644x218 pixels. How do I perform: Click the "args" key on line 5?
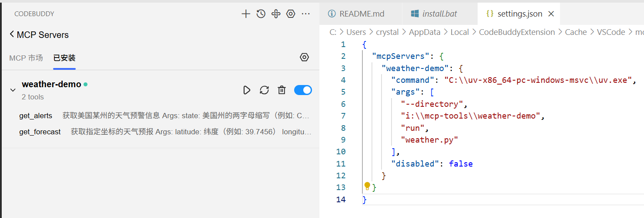point(405,92)
